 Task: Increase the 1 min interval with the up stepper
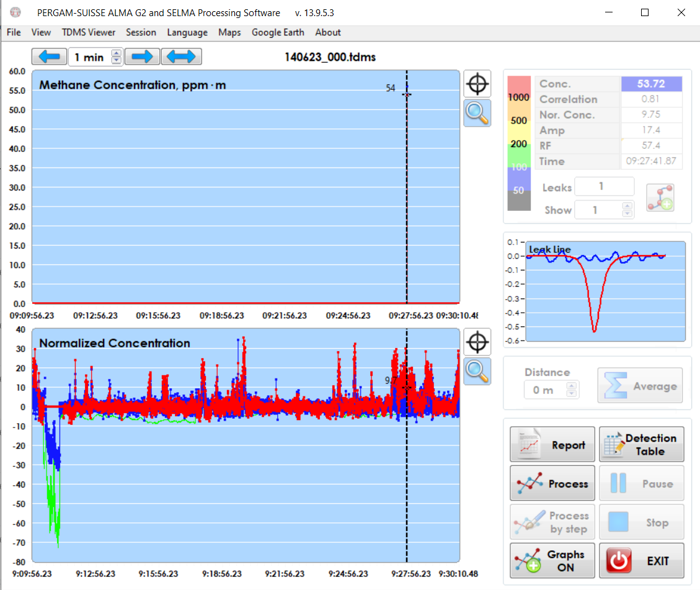[117, 53]
